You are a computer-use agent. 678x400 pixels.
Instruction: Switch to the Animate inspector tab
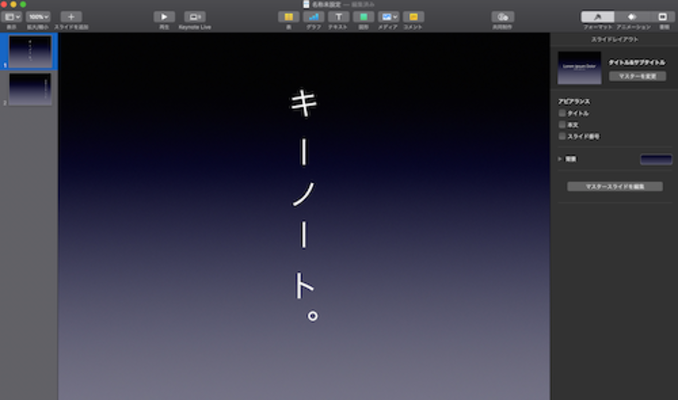633,17
